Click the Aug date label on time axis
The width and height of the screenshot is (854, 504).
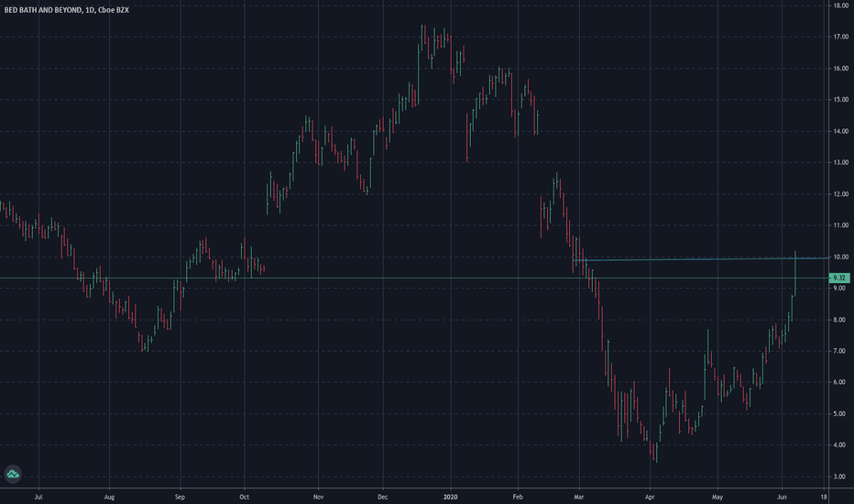click(109, 497)
